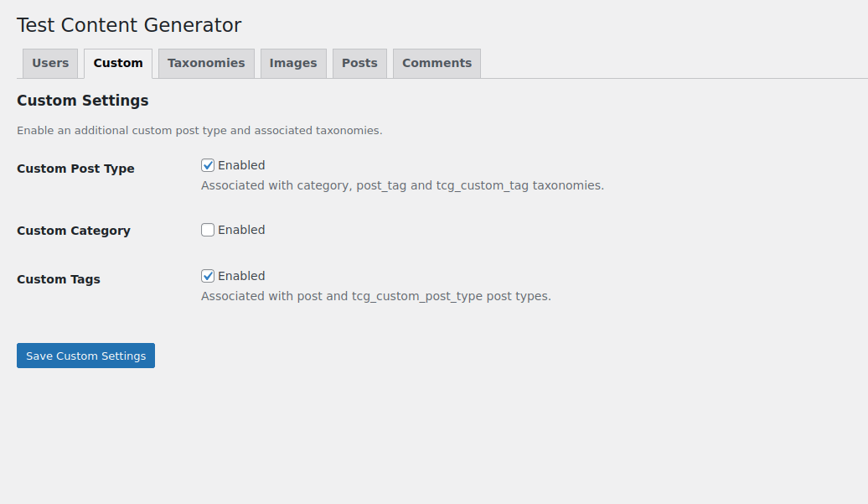Viewport: 868px width, 504px height.
Task: Disable the Custom Tags checkbox
Action: [x=208, y=276]
